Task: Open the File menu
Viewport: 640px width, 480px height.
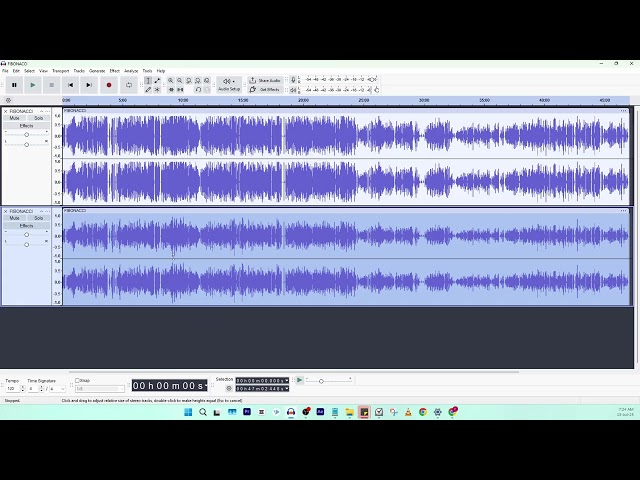Action: click(x=5, y=71)
